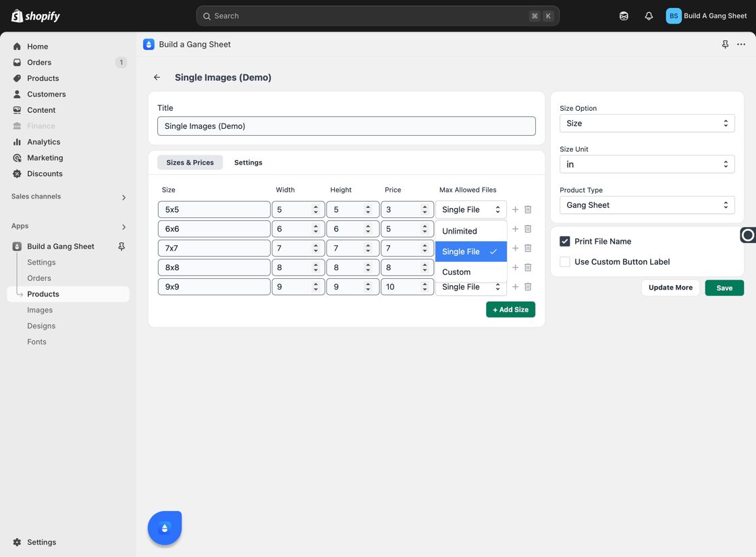Viewport: 756px width, 557px height.
Task: Pin the app using the header pin icon
Action: tap(725, 45)
